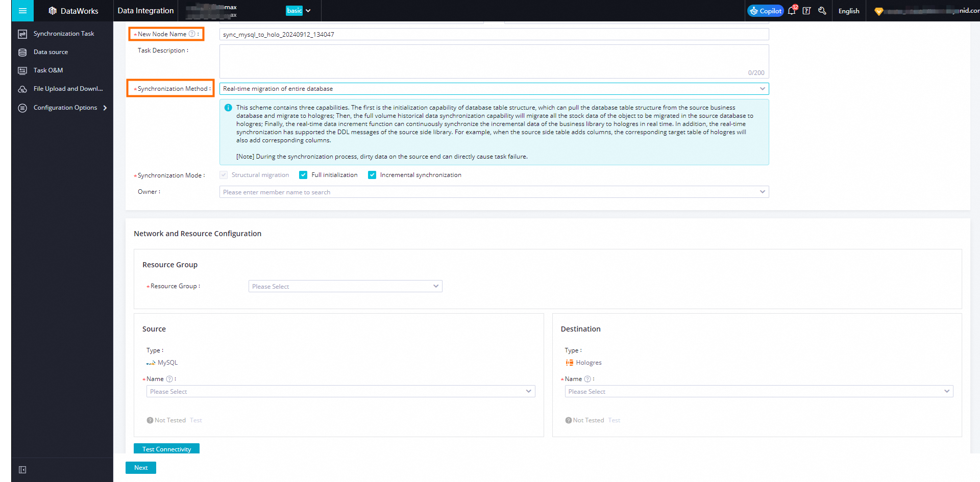This screenshot has height=482, width=980.
Task: Open the hamburger menu icon
Action: point(22,10)
